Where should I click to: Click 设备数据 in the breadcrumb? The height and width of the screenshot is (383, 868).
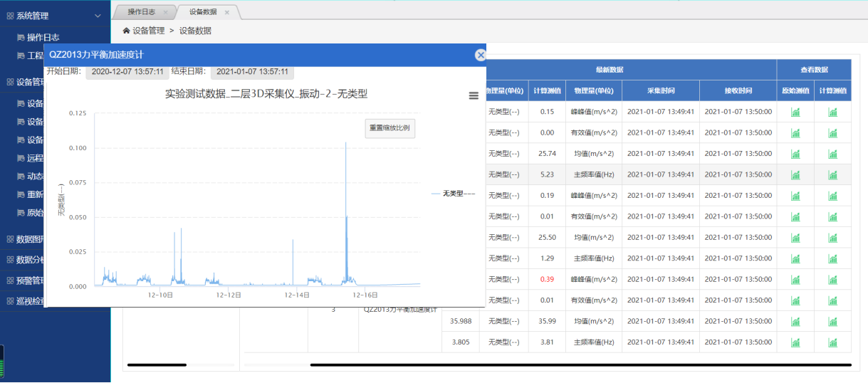[195, 31]
